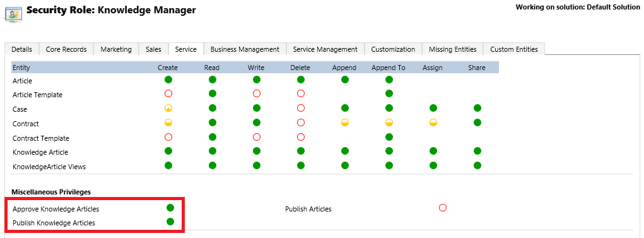Toggle Article Create privilege circle
Screen dimensions: 644x238
click(x=168, y=80)
